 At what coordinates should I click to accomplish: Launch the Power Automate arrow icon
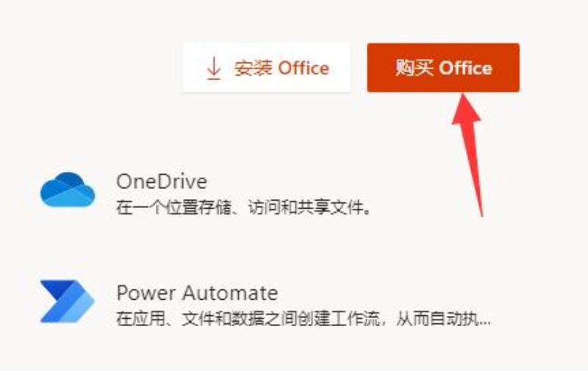coord(67,301)
